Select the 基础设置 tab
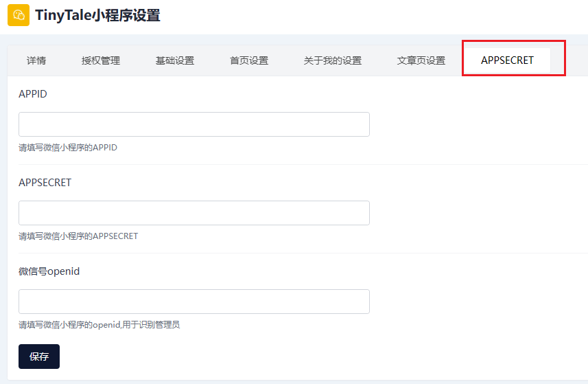Screen dimensions: 588x384 (175, 60)
